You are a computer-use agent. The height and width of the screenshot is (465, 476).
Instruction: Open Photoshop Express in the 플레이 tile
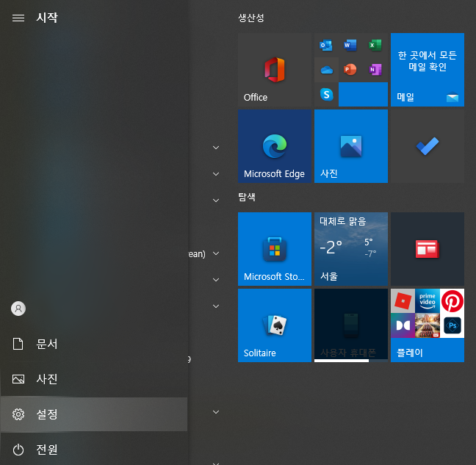coord(452,325)
